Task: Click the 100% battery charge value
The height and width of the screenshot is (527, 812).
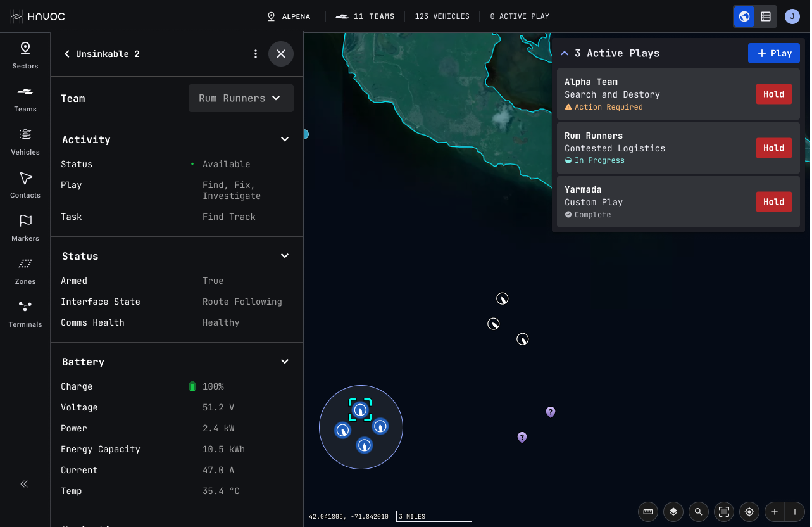Action: tap(213, 386)
